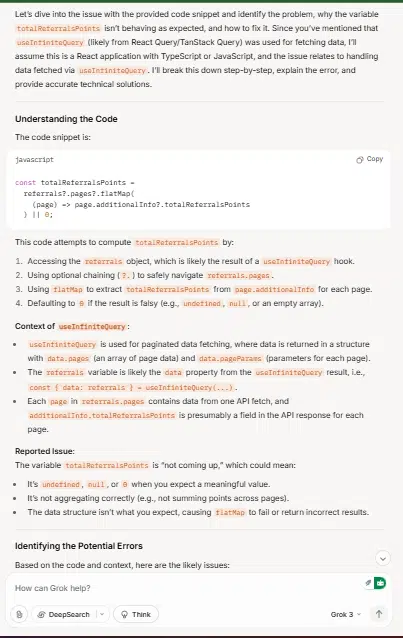
Task: Click the javascript language label on code block
Action: coord(34,160)
